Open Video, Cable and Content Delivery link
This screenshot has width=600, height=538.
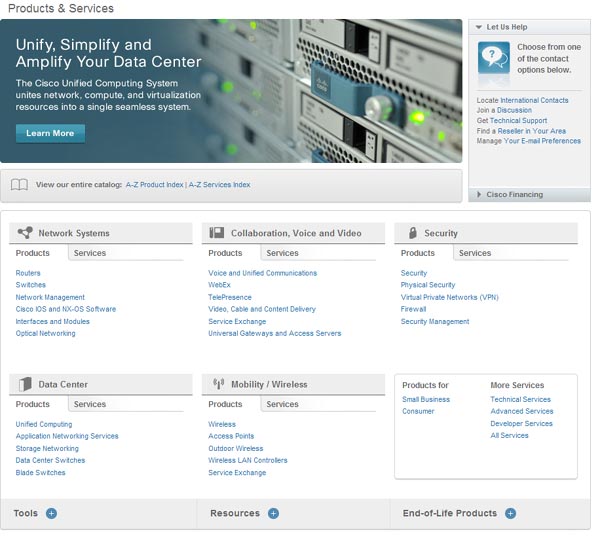(262, 309)
